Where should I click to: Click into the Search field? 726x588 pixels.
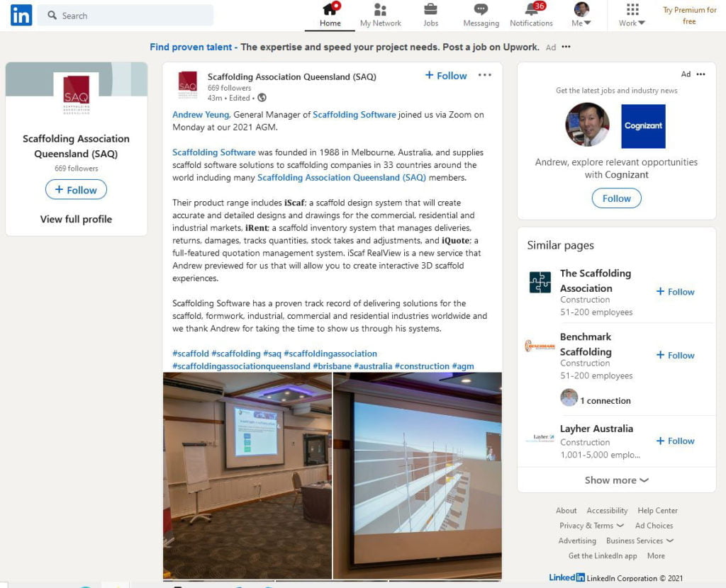[125, 16]
